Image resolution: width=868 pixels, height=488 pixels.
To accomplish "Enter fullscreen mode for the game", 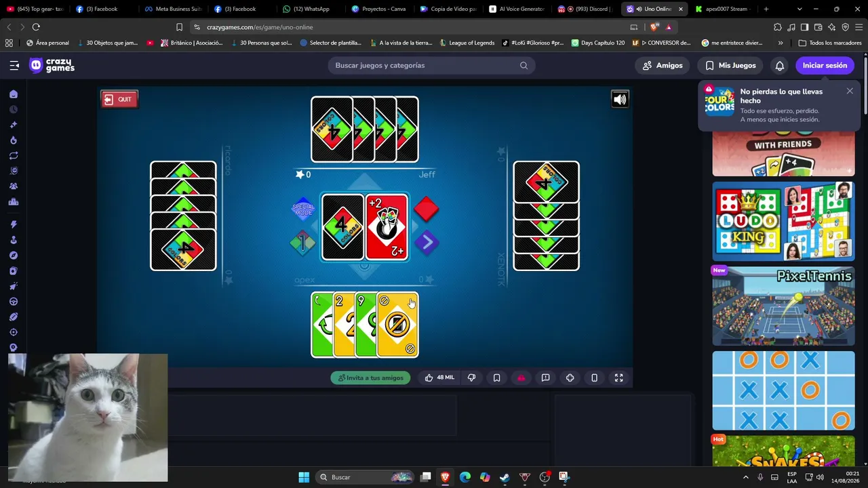I will (x=618, y=378).
